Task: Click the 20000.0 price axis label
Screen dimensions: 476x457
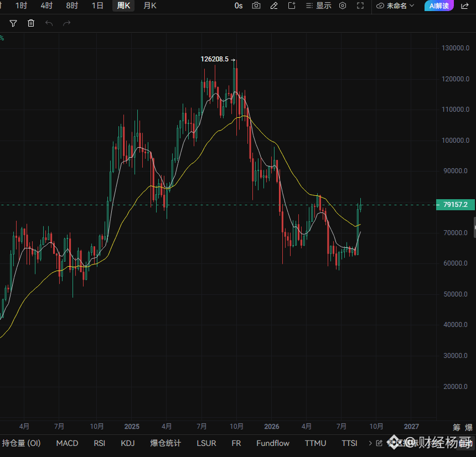Action: 456,386
